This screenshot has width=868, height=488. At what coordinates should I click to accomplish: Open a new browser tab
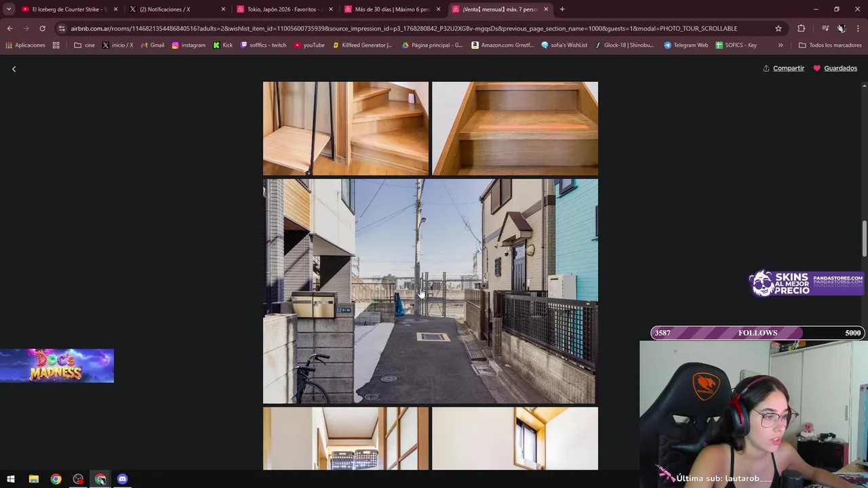click(x=562, y=9)
